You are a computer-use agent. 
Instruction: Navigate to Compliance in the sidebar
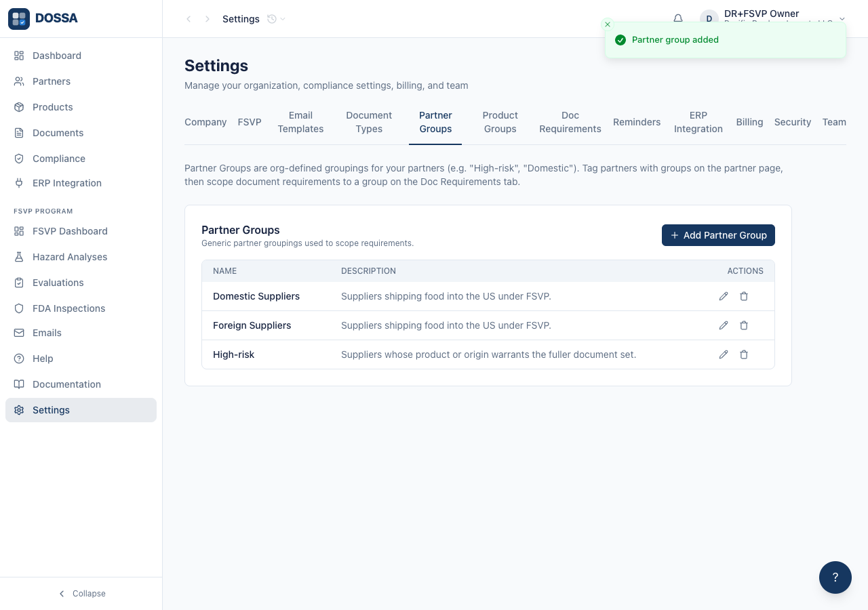pos(81,159)
